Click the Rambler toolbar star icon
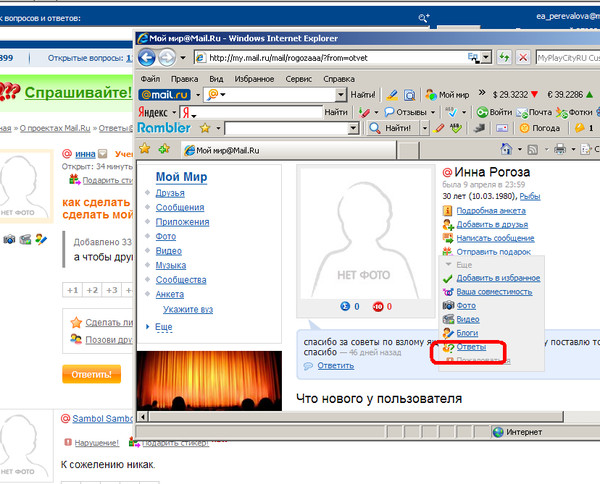600x484 pixels. click(205, 128)
